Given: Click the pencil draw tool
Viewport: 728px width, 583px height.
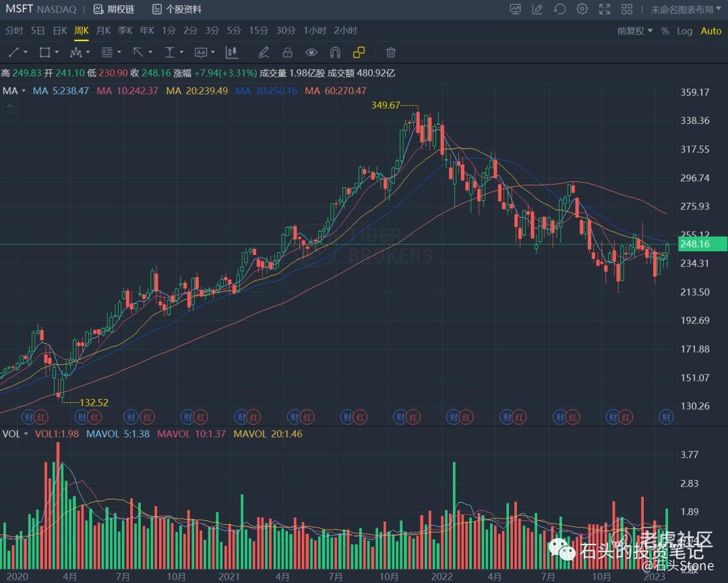Looking at the screenshot, I should pyautogui.click(x=264, y=53).
